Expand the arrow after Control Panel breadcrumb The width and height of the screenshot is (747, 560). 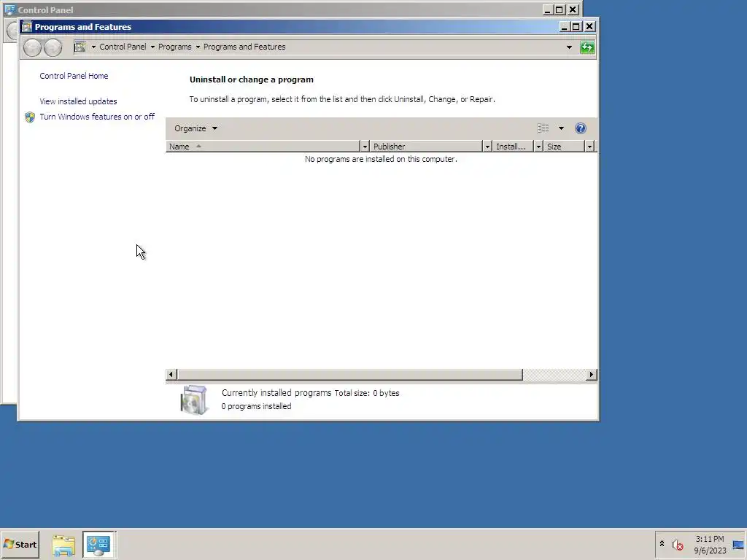point(152,47)
